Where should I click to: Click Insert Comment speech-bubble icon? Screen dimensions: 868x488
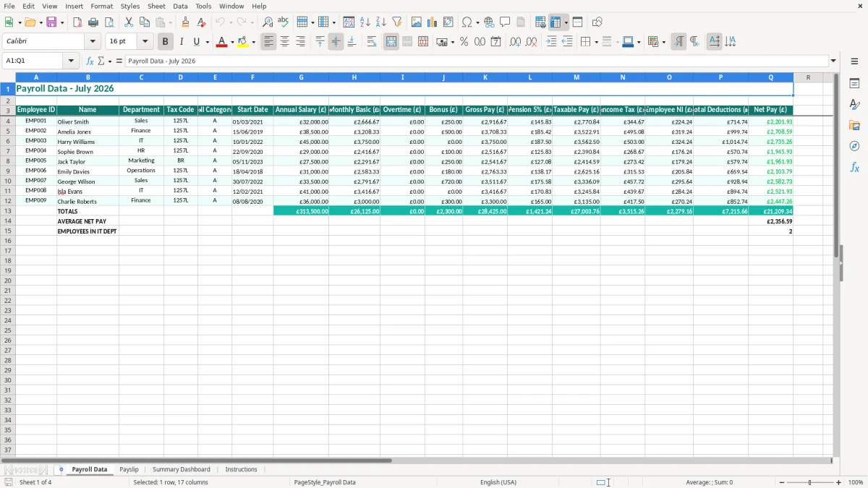(x=506, y=22)
